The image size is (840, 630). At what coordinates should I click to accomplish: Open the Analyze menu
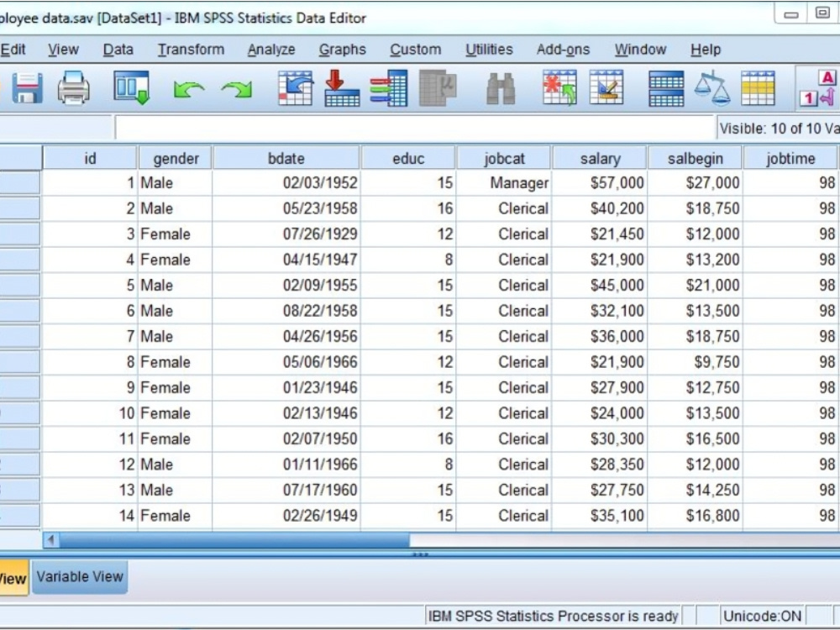pos(270,50)
